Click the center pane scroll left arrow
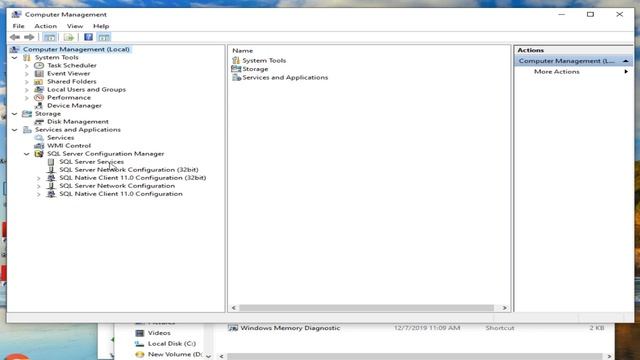The width and height of the screenshot is (640, 360). (x=234, y=308)
